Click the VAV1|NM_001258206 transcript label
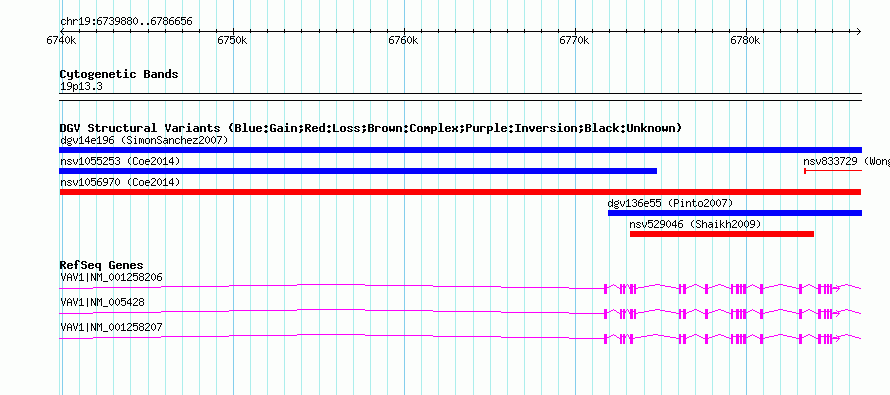Image resolution: width=890 pixels, height=395 pixels. pos(111,278)
